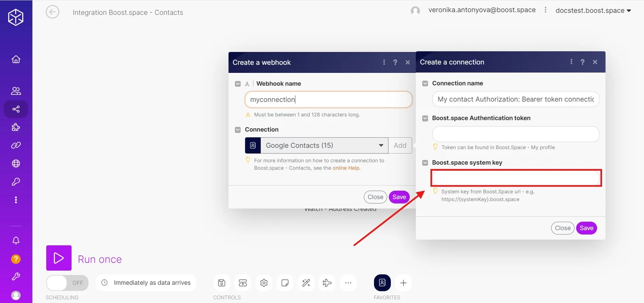
Task: Open Templates puzzle icon in sidebar
Action: [x=16, y=127]
